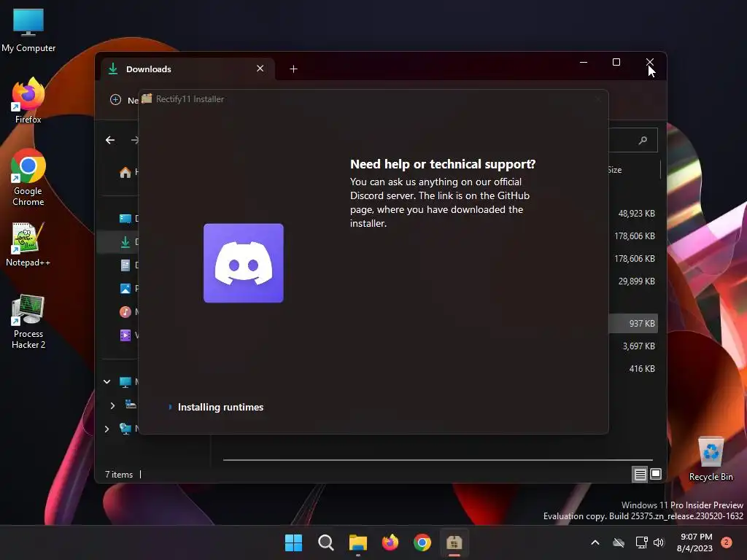The height and width of the screenshot is (560, 747).
Task: Open Firefox from the taskbar
Action: coord(390,542)
